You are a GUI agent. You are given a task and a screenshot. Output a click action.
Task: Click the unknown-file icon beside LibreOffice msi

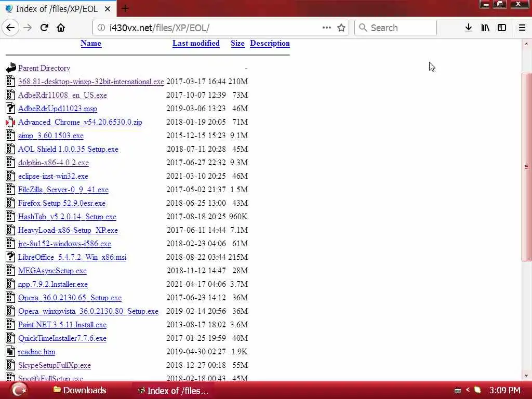10,257
